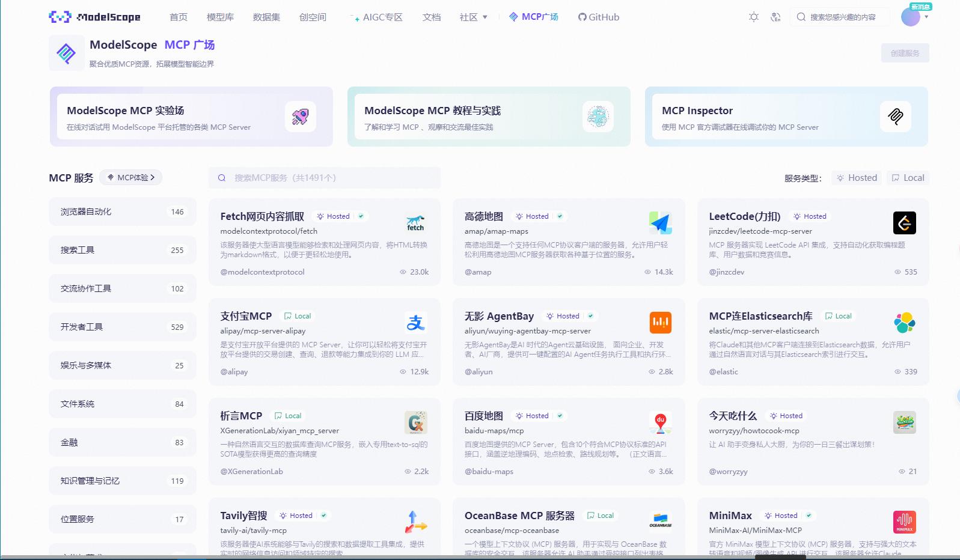The width and height of the screenshot is (960, 560).
Task: Click the Hosted tag on MiniMax card
Action: [781, 516]
